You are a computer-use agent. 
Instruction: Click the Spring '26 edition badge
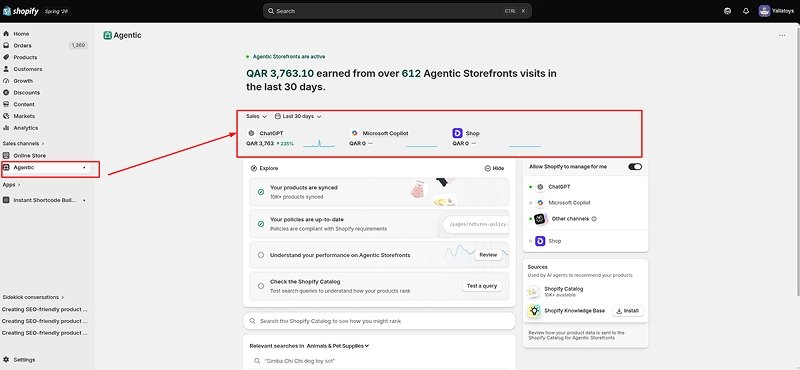pyautogui.click(x=56, y=11)
